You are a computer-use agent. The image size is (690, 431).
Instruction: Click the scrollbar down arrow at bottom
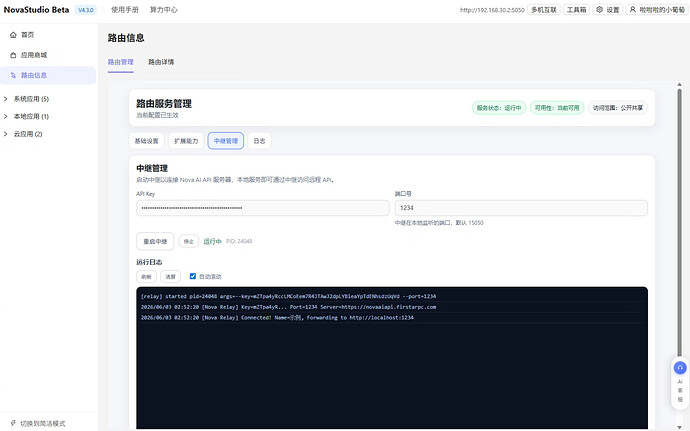pos(679,427)
